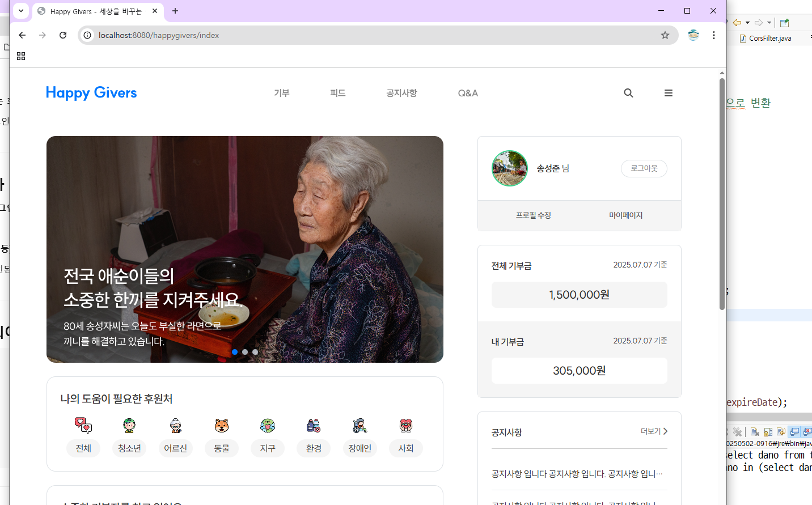Select the 동물 fox icon
The image size is (812, 505).
click(222, 425)
